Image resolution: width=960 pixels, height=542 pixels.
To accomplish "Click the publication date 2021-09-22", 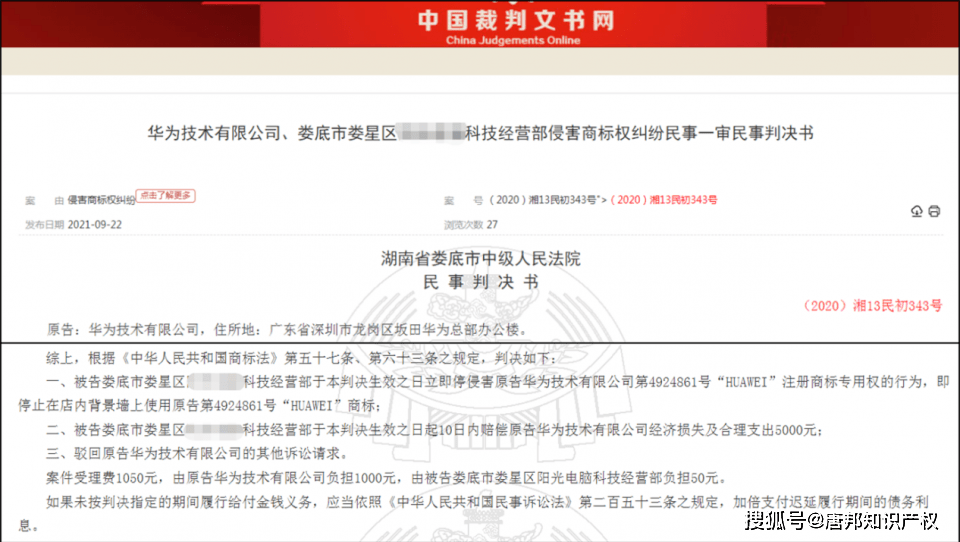I will [x=95, y=225].
